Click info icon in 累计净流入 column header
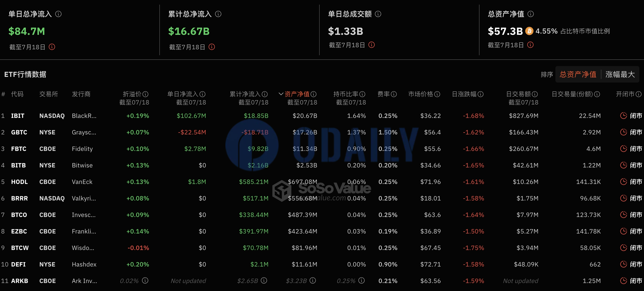Viewport: 644px width, 291px height. click(x=265, y=94)
